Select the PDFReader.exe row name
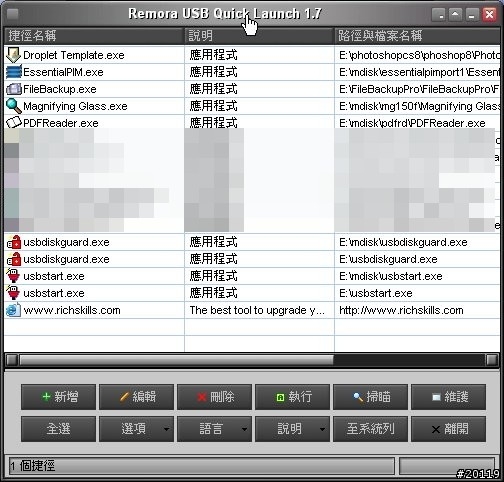This screenshot has height=482, width=504. click(61, 123)
